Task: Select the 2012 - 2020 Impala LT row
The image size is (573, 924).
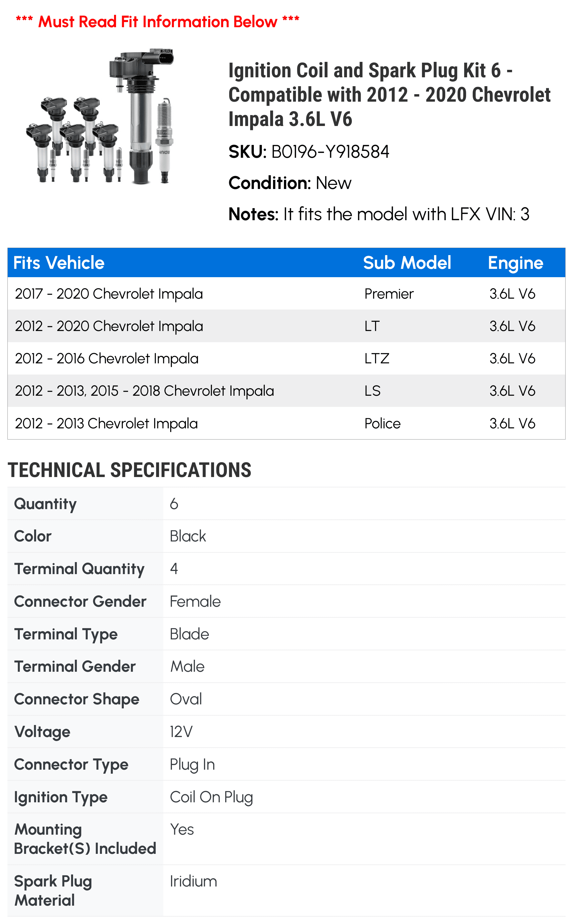Action: click(x=286, y=326)
